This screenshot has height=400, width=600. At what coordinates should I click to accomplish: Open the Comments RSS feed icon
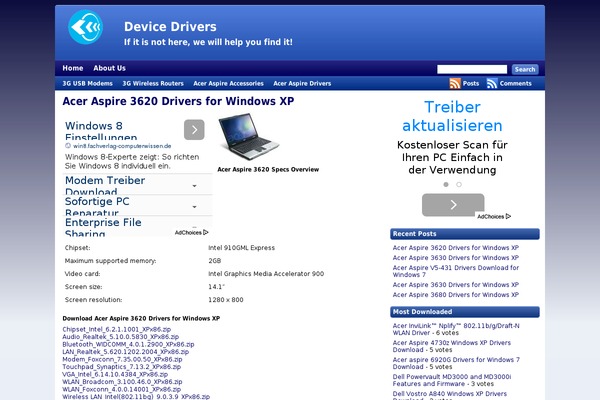[x=492, y=83]
